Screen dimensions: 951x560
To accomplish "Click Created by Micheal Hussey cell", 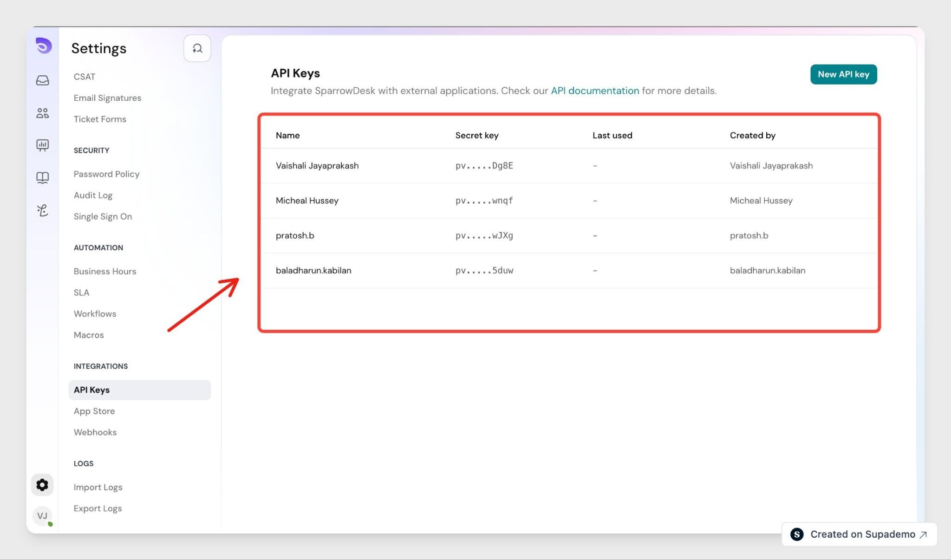I will click(x=761, y=201).
